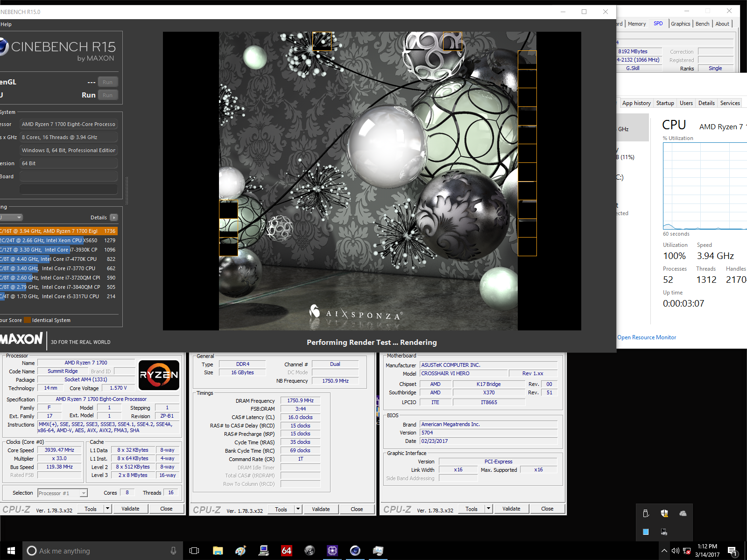Switch to Task Manager via taskbar icon
The image size is (747, 560).
tap(378, 551)
